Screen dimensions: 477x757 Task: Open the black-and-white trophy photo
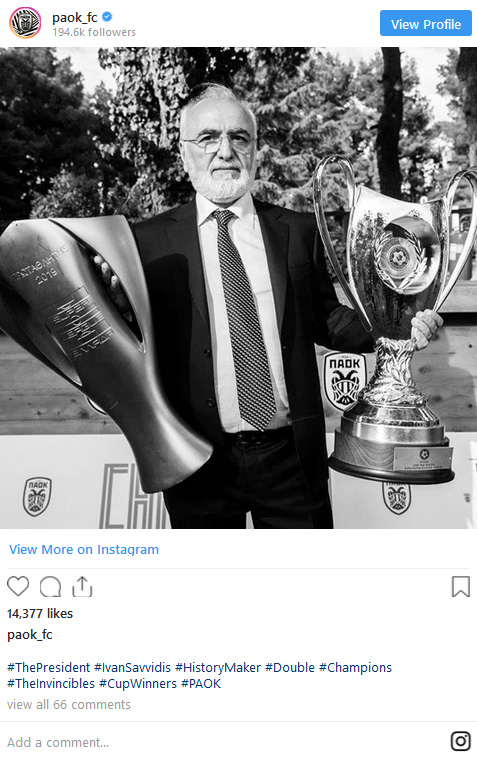238,288
